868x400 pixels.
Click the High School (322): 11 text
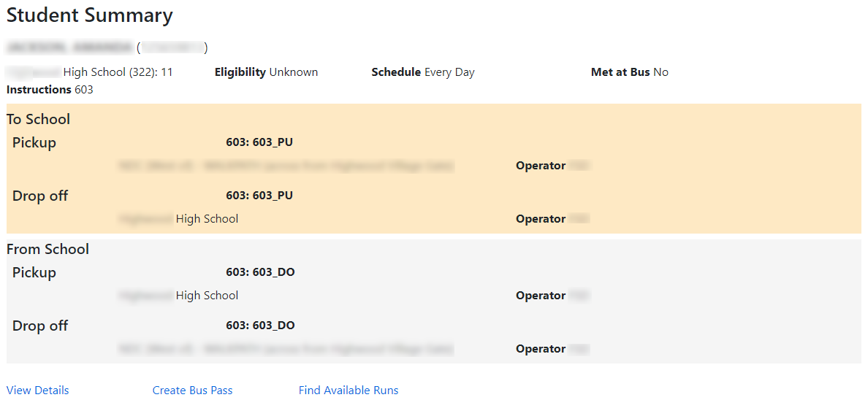point(118,72)
